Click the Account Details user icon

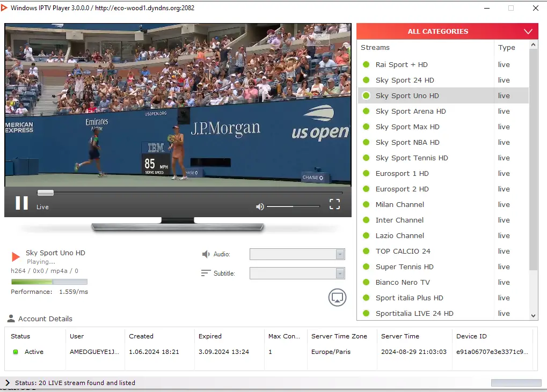pyautogui.click(x=11, y=319)
